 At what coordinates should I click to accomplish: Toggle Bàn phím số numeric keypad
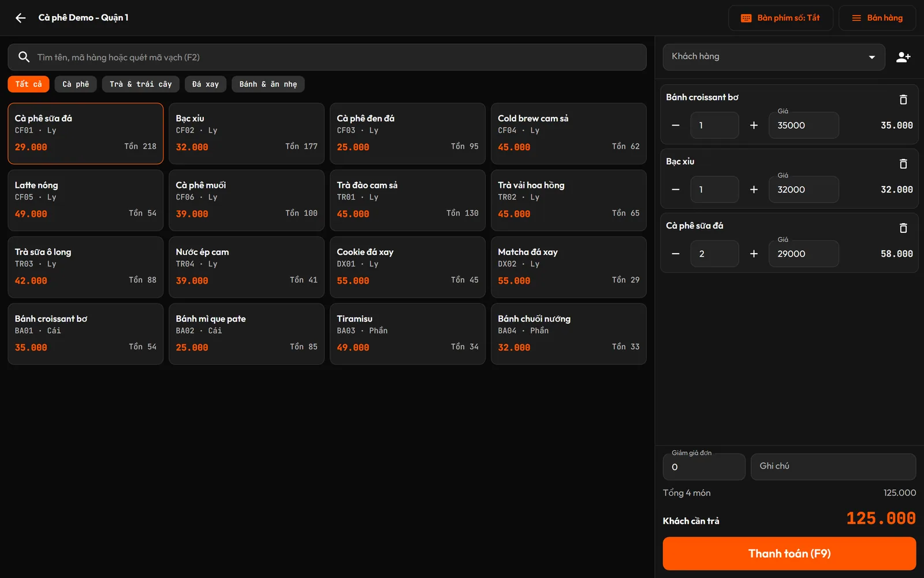(x=780, y=18)
